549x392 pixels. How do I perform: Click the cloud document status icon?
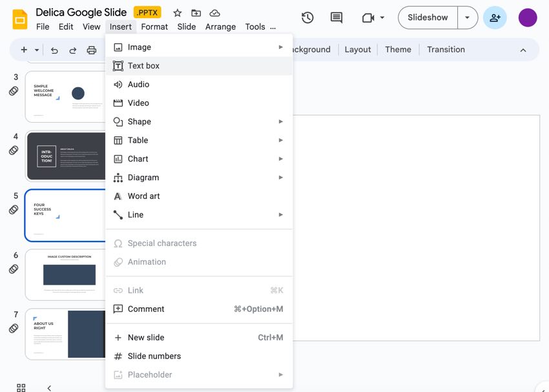coord(215,13)
